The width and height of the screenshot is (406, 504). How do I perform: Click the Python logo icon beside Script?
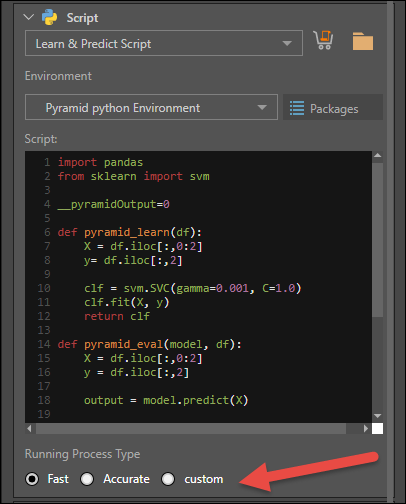pyautogui.click(x=49, y=17)
